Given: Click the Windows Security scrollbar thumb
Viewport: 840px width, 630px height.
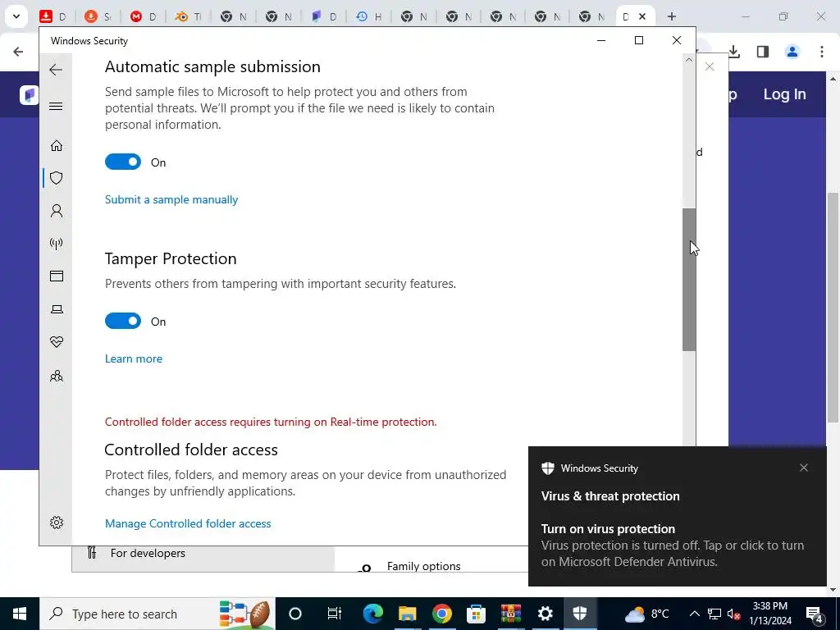Looking at the screenshot, I should point(689,280).
